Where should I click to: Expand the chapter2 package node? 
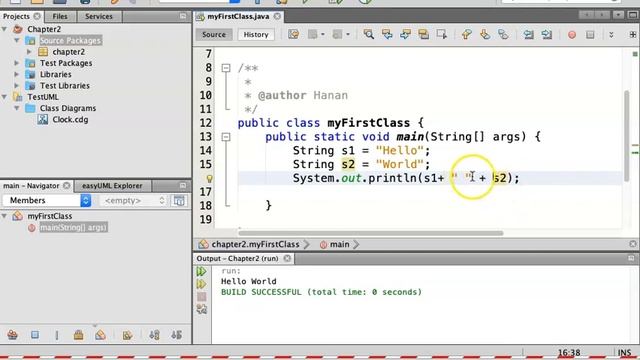[29, 52]
